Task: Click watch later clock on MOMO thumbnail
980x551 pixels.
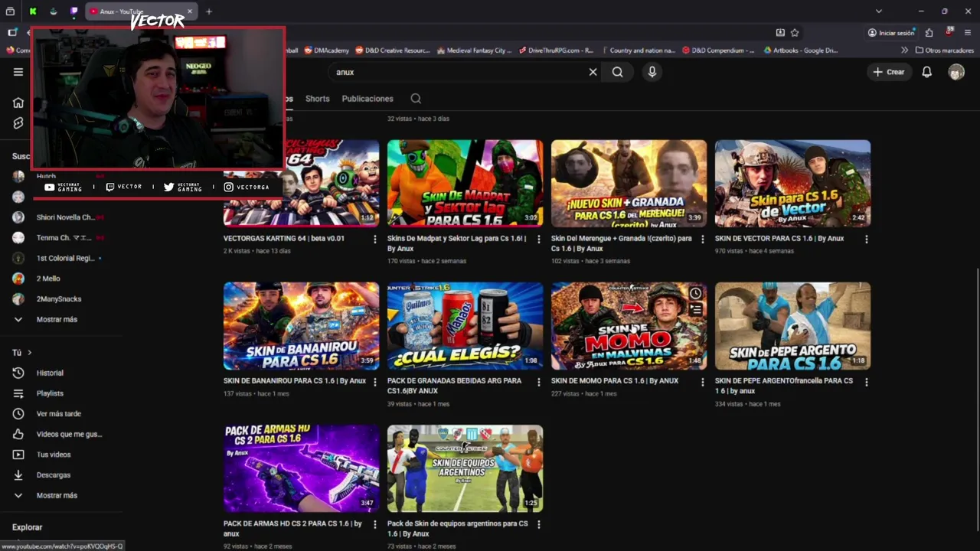Action: [x=695, y=293]
